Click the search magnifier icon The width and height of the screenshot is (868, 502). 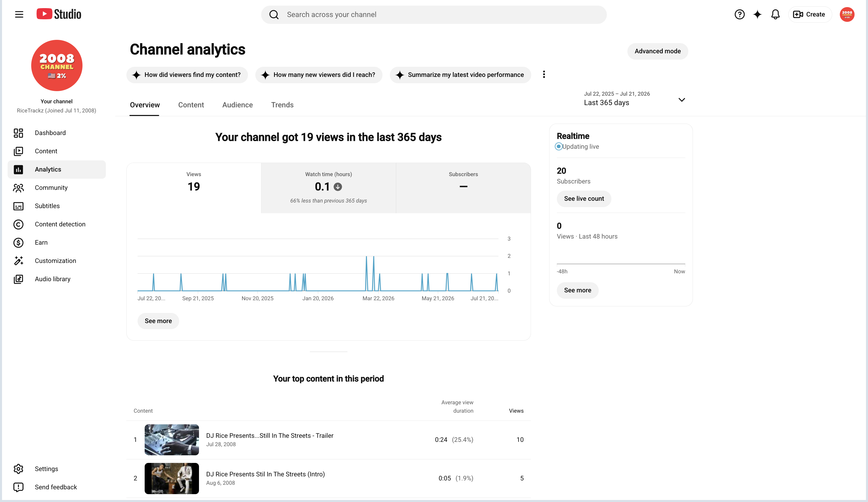[274, 14]
